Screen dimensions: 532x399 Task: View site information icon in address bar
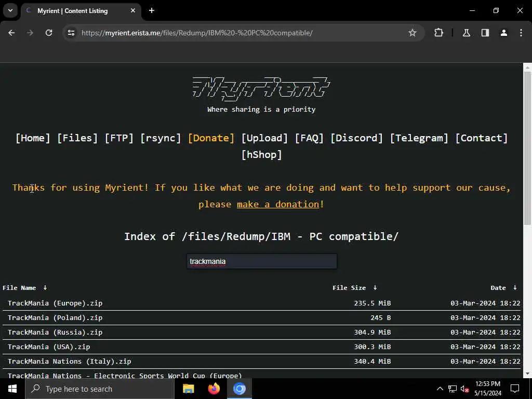click(x=71, y=33)
